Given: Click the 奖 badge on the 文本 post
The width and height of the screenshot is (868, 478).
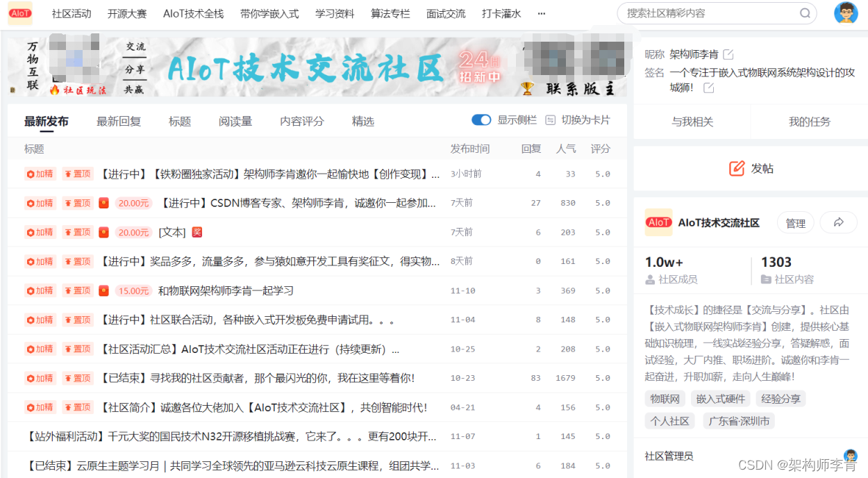Looking at the screenshot, I should [x=197, y=232].
